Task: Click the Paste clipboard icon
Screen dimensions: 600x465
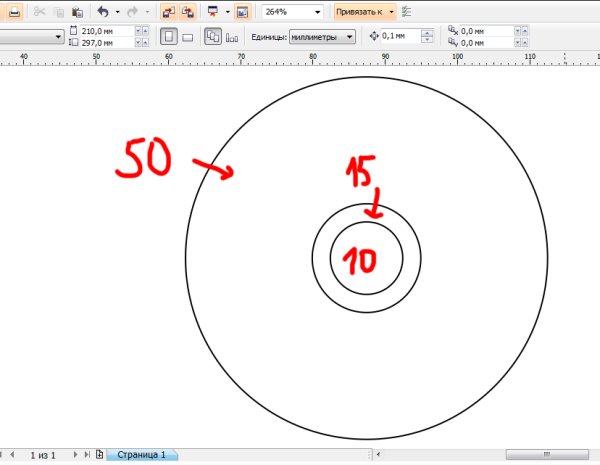Action: [77, 12]
